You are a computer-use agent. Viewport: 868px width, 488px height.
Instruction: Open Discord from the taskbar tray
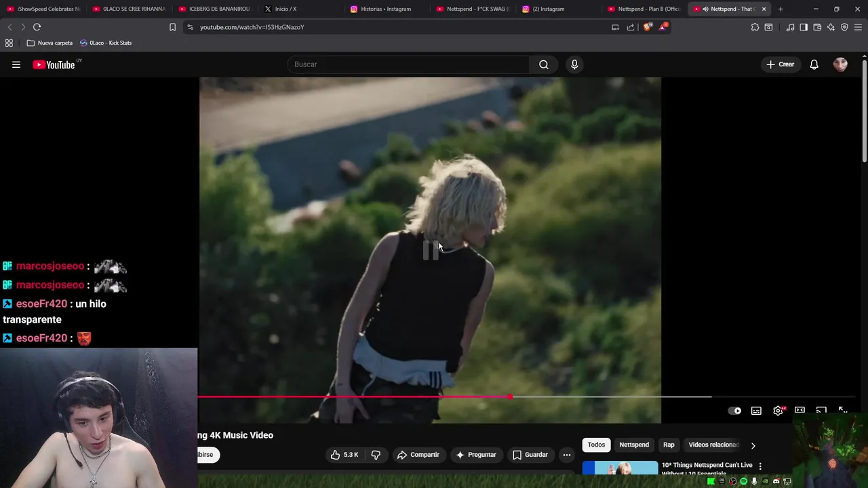click(x=776, y=481)
